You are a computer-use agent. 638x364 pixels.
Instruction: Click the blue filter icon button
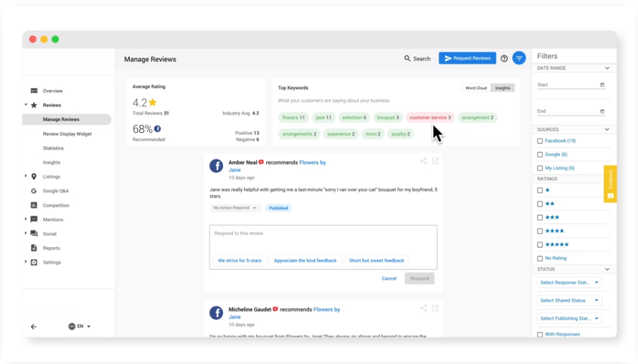point(519,58)
